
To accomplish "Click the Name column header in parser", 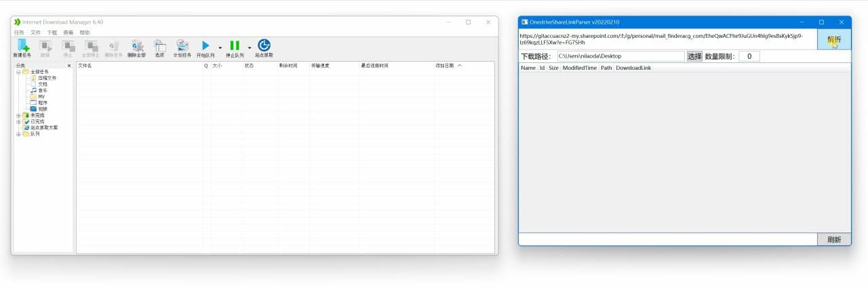I will (528, 68).
